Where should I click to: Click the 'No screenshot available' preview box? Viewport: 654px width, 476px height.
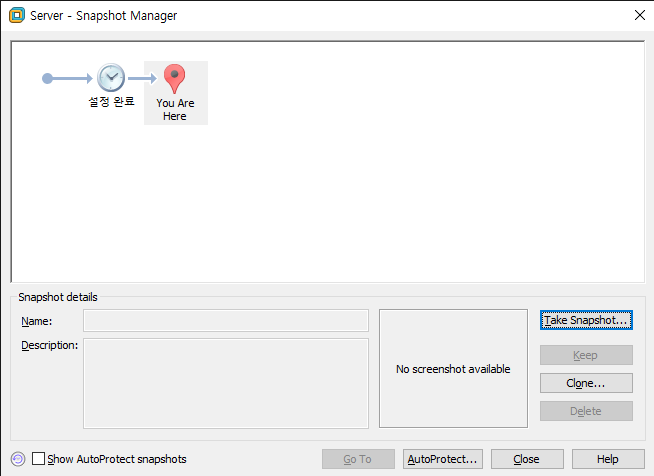[x=453, y=368]
